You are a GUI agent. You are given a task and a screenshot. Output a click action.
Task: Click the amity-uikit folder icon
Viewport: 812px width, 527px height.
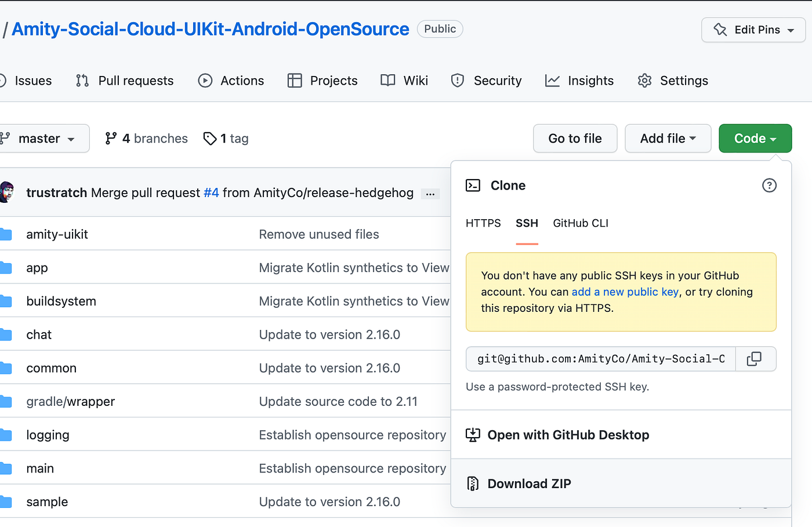[6, 234]
